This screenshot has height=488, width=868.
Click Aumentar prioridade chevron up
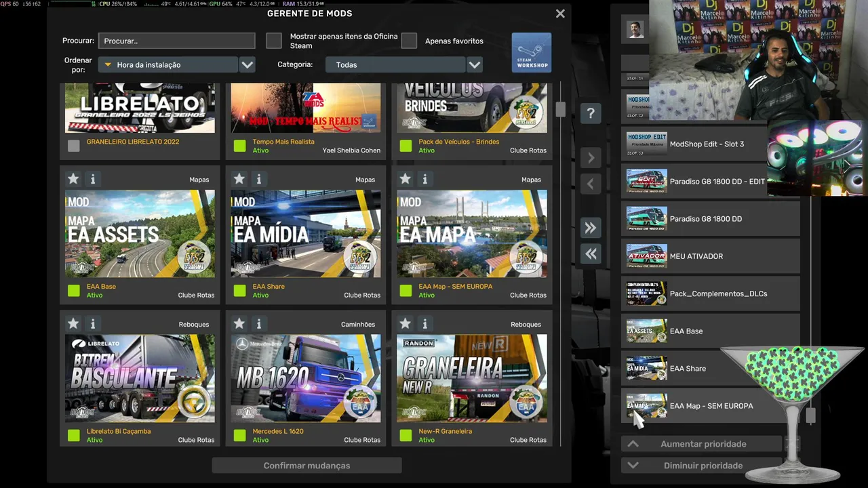tap(633, 444)
